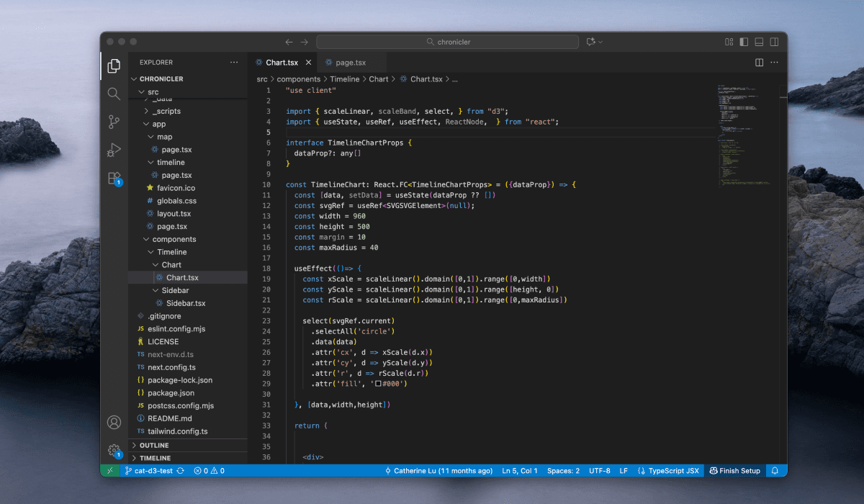This screenshot has width=864, height=504.
Task: Open the Accounts menu icon
Action: (x=114, y=423)
